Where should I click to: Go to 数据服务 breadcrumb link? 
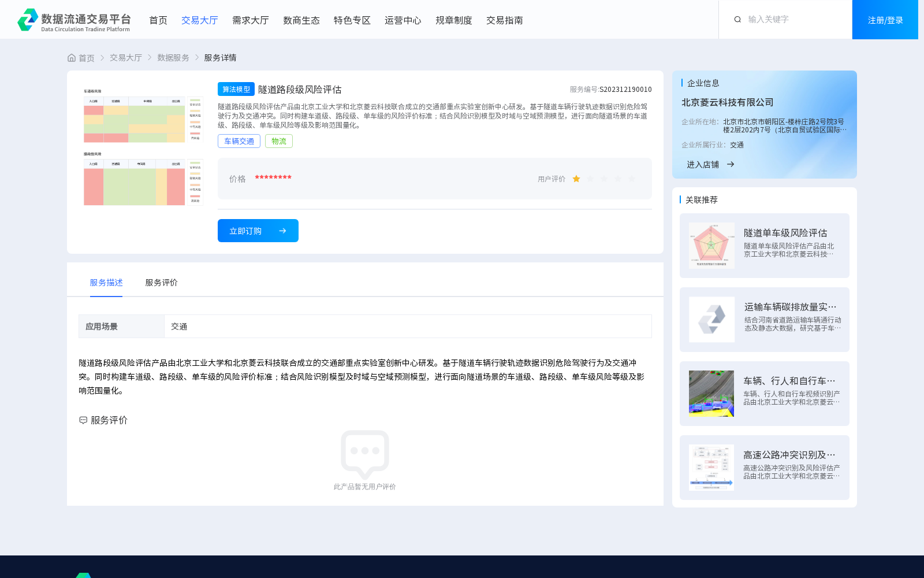tap(173, 58)
